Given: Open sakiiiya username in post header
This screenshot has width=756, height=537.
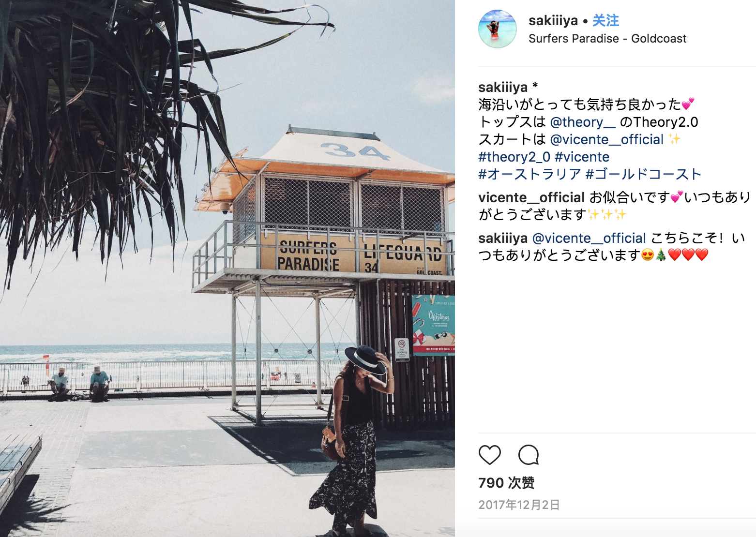Looking at the screenshot, I should pyautogui.click(x=553, y=20).
